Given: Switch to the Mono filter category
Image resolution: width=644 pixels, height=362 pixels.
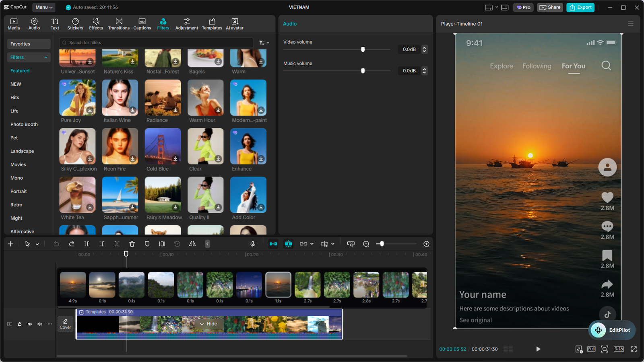Looking at the screenshot, I should pyautogui.click(x=17, y=178).
